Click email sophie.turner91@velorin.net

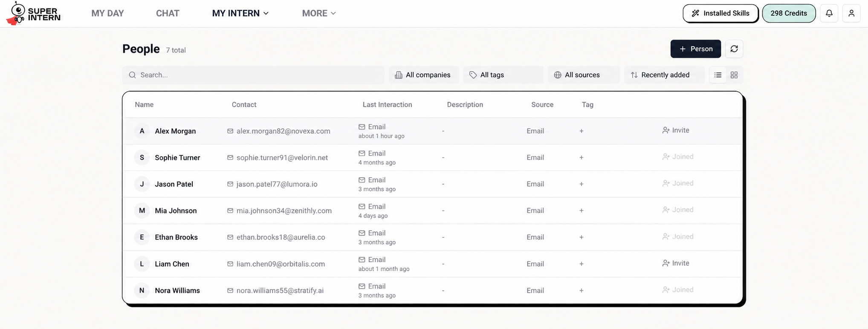pyautogui.click(x=282, y=158)
